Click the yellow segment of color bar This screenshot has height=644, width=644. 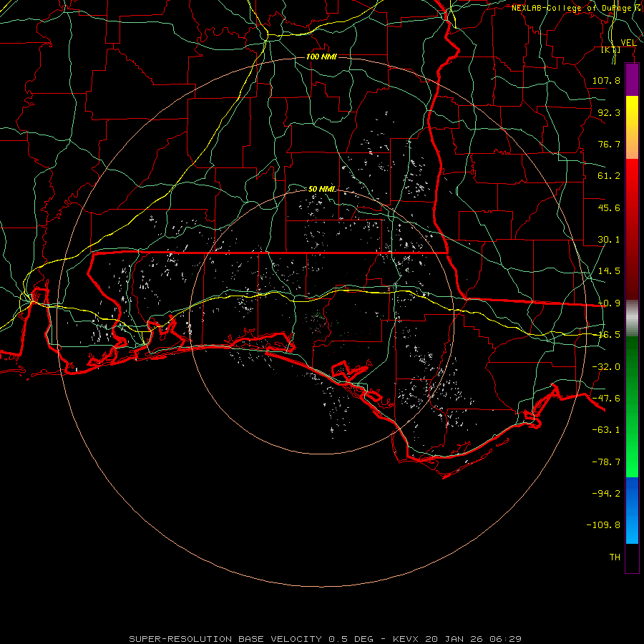(x=632, y=127)
